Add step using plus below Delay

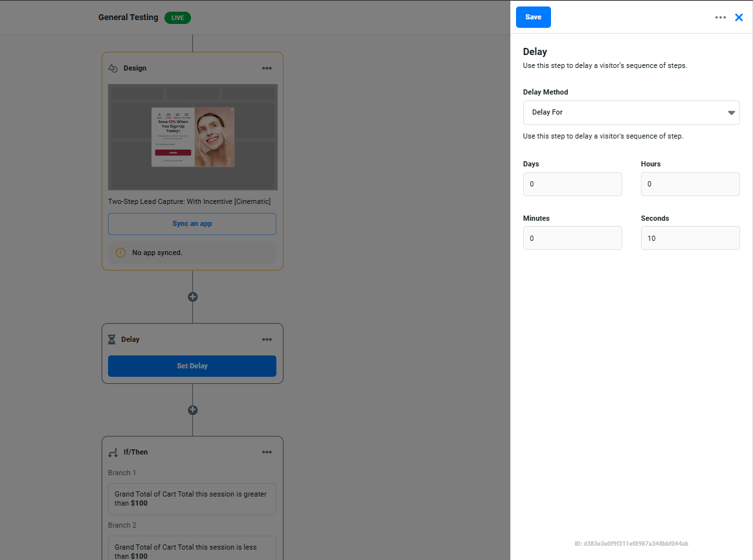pyautogui.click(x=192, y=410)
